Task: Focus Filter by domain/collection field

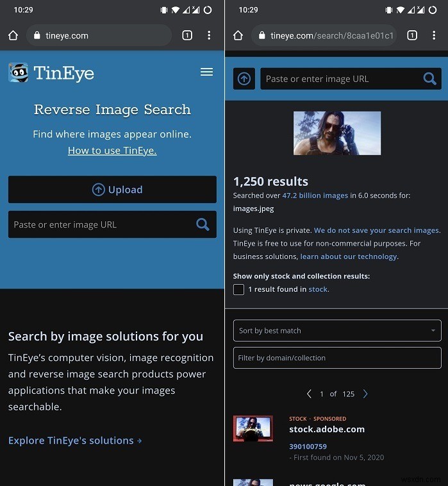Action: point(337,358)
